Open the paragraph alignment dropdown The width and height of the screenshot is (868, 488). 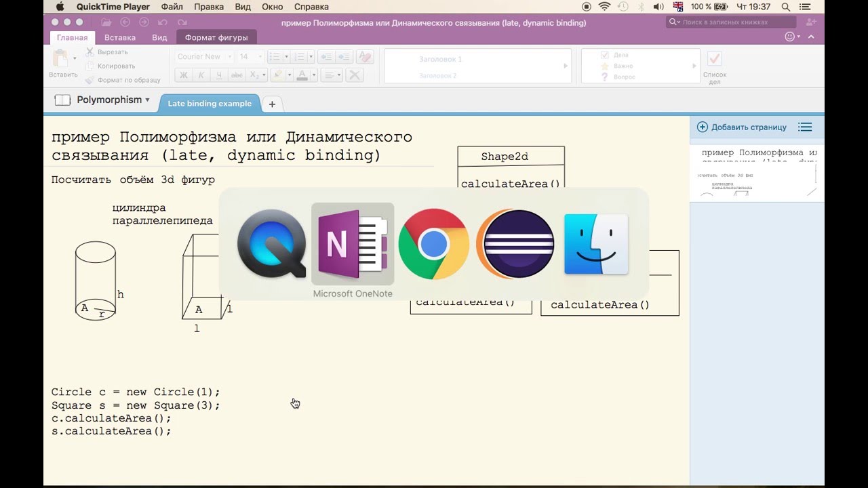(x=331, y=75)
